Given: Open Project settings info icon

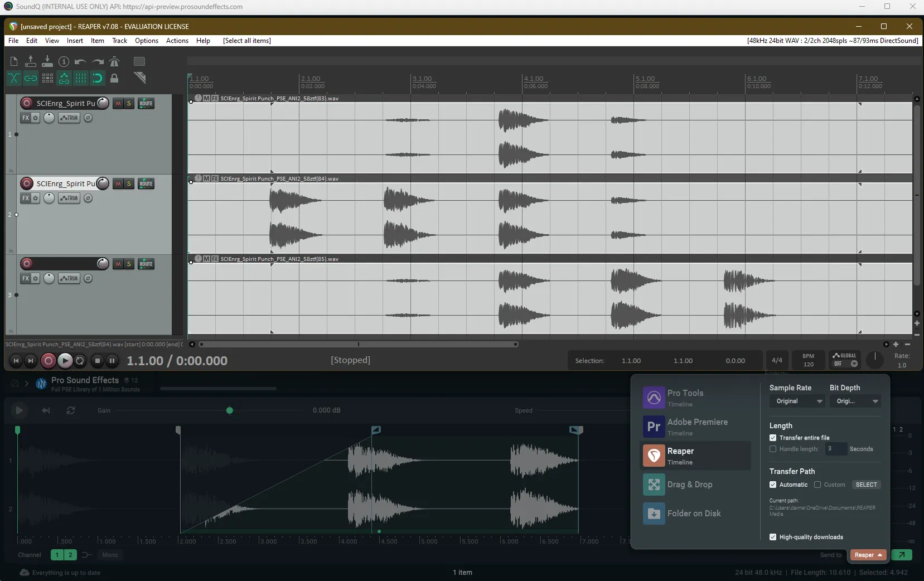Looking at the screenshot, I should coord(64,61).
